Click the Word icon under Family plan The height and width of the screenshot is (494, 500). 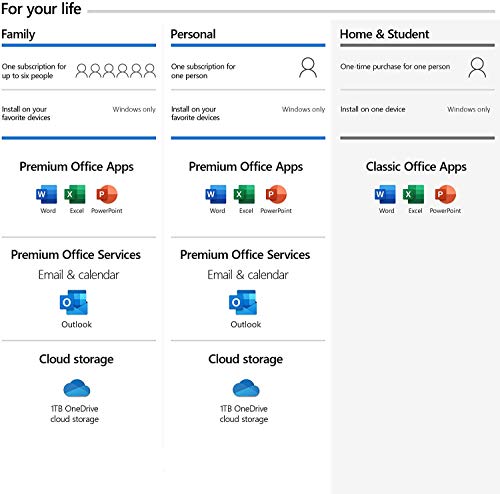pos(46,194)
